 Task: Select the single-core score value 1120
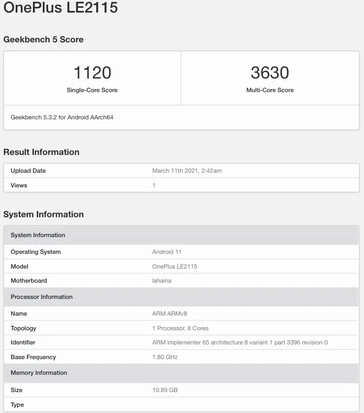point(92,72)
